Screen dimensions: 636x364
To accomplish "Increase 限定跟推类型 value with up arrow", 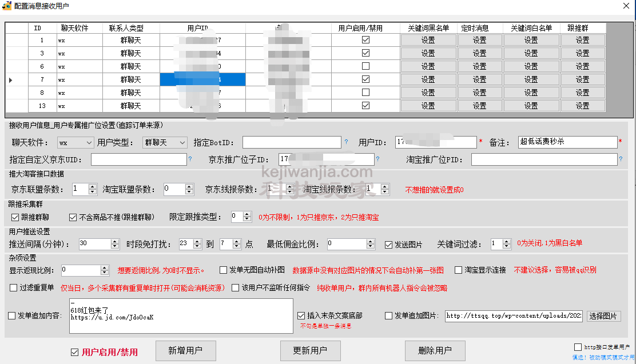I will point(247,214).
